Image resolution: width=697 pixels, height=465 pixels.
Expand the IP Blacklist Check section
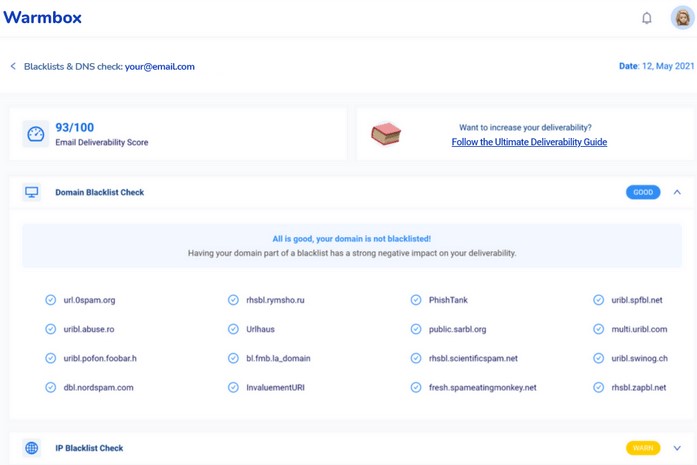point(677,448)
